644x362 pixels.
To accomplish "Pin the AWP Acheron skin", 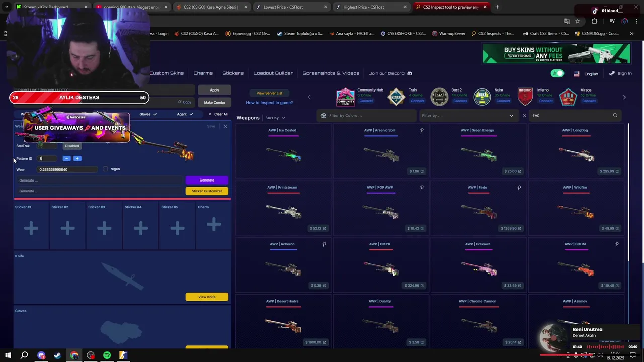I will [324, 244].
